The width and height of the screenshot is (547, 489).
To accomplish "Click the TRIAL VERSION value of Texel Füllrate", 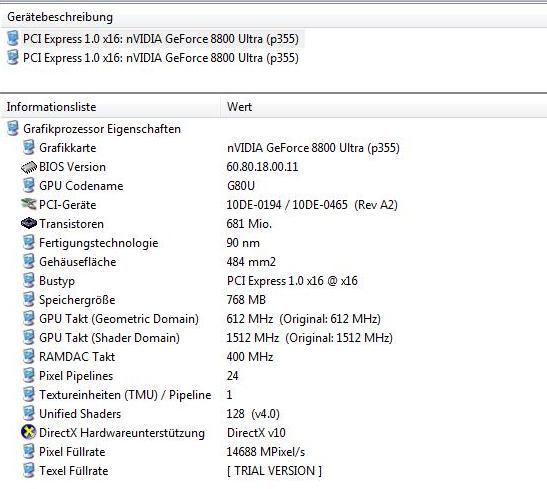I will (x=274, y=471).
